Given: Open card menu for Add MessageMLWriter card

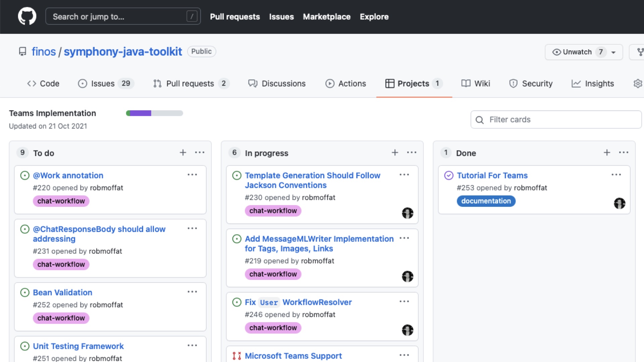Looking at the screenshot, I should click(x=404, y=238).
